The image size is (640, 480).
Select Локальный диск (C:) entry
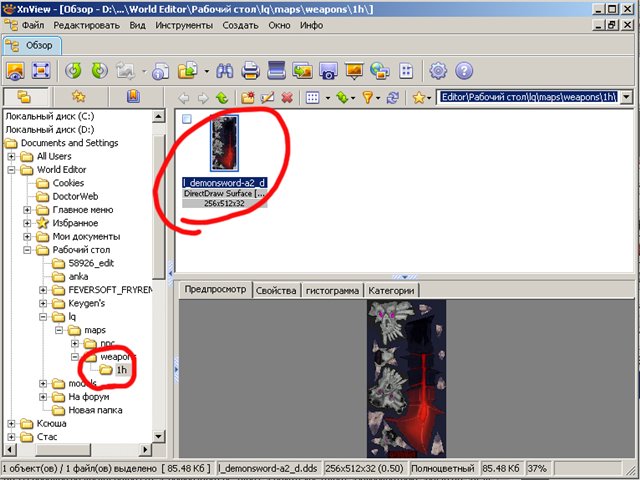click(x=49, y=116)
